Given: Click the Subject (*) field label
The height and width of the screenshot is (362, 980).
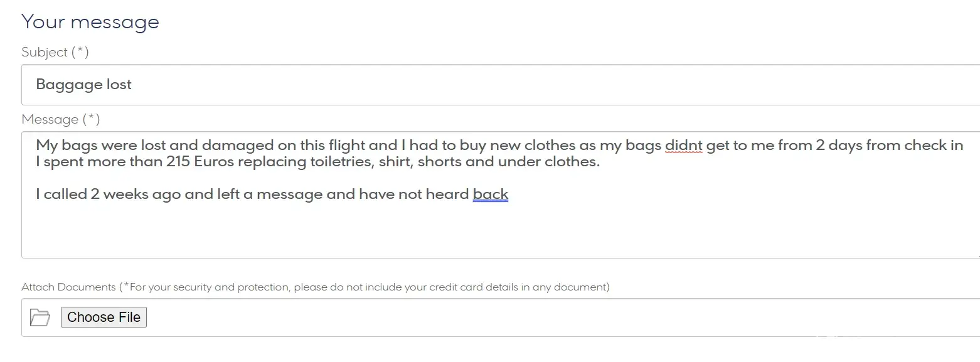Looking at the screenshot, I should click(55, 52).
